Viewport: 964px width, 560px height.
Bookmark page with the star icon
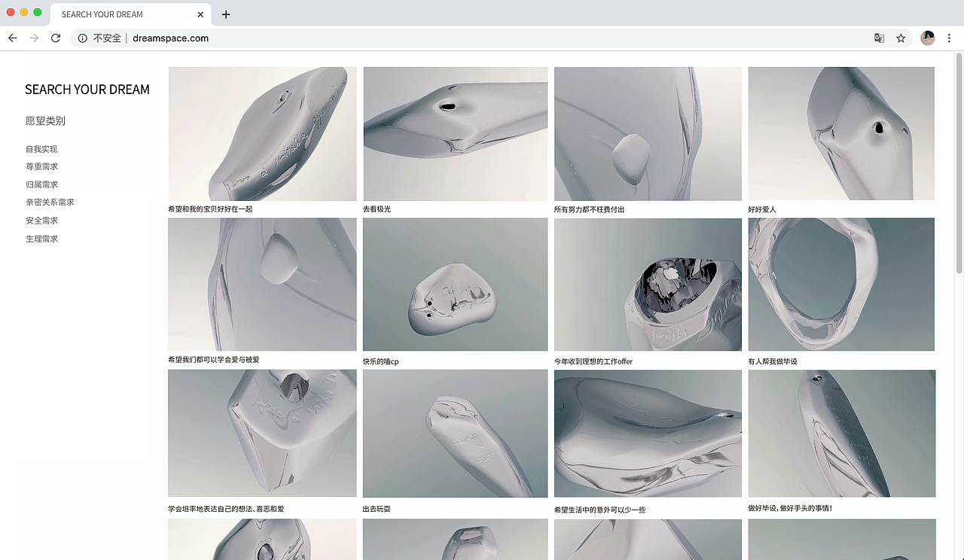point(901,38)
